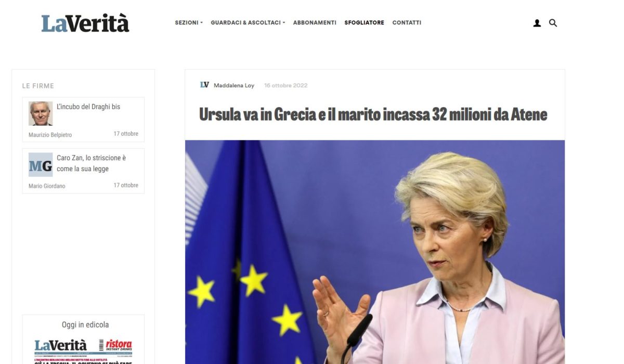
Task: Open the Ursula von der Leyen article photo
Action: [x=375, y=252]
